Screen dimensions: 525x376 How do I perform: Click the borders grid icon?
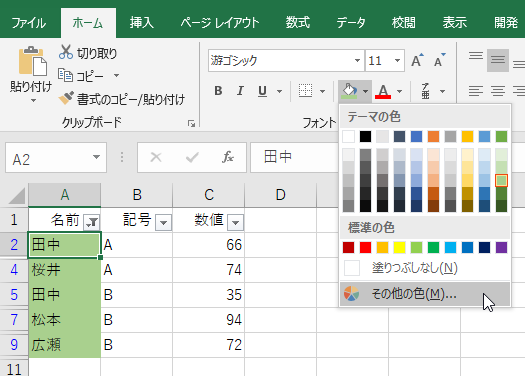pos(305,91)
